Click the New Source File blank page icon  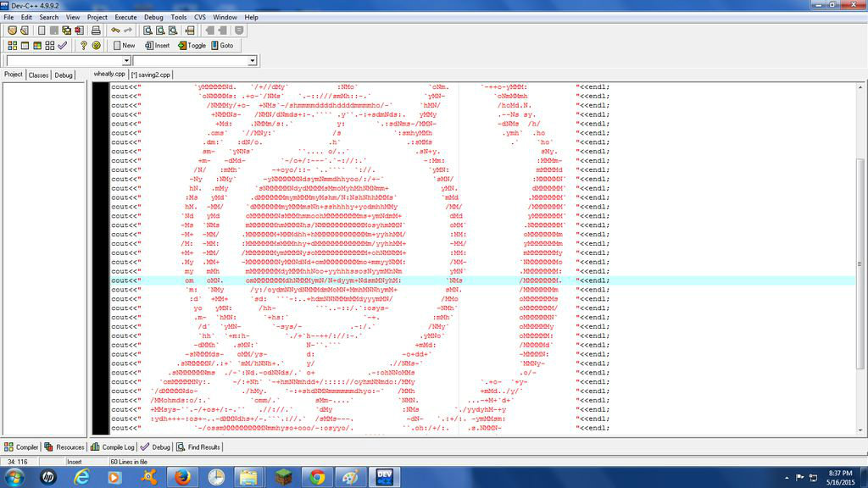pyautogui.click(x=42, y=30)
